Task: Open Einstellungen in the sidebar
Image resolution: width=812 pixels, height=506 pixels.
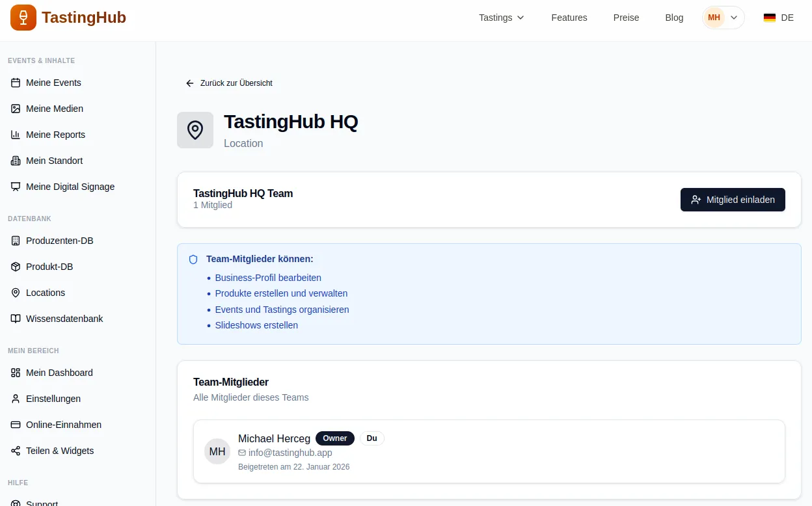Action: [x=53, y=399]
